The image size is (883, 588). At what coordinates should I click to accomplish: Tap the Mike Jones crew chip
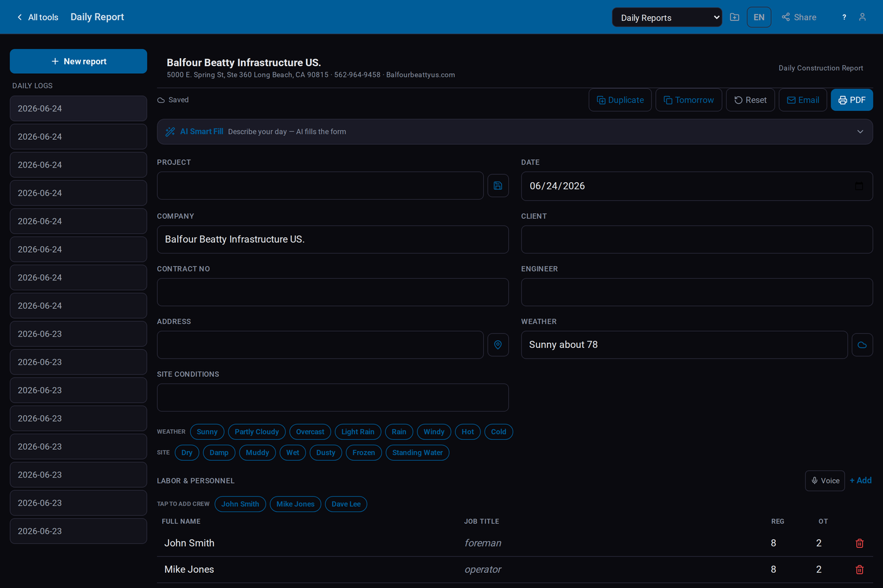point(295,504)
